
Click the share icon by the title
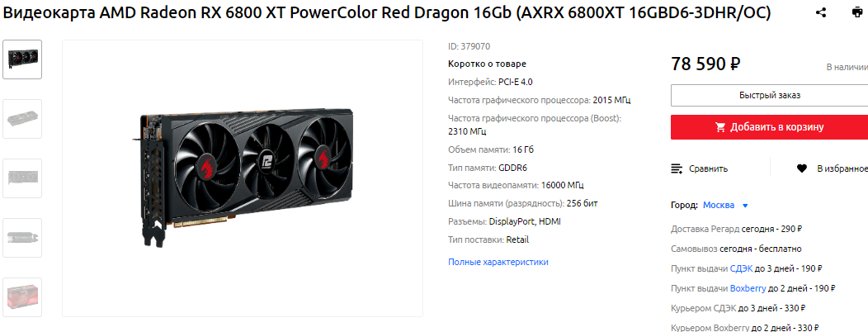822,12
